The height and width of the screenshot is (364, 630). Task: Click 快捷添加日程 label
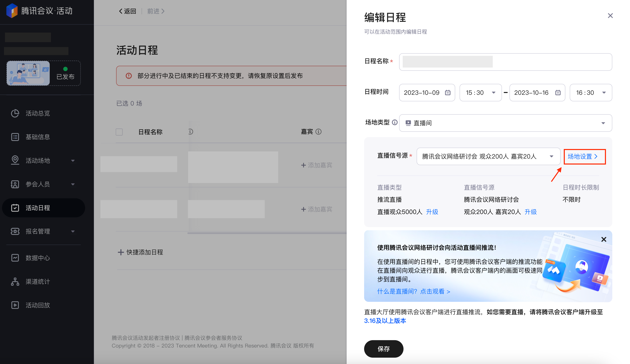coord(145,252)
